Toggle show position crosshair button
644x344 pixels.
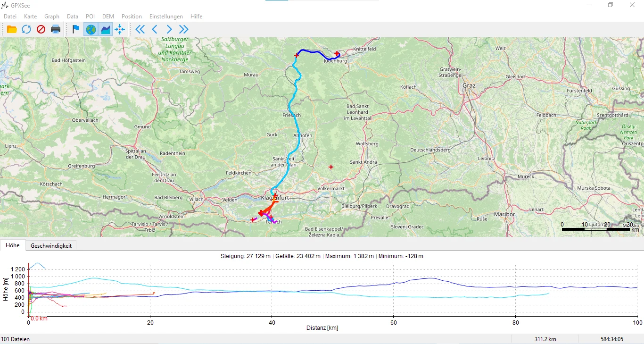pos(120,29)
